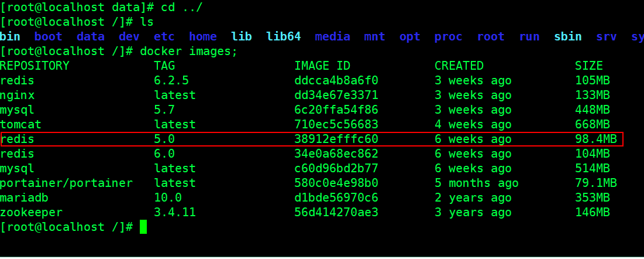The width and height of the screenshot is (644, 259).
Task: Click the portainer/portainer repository name
Action: tap(66, 183)
